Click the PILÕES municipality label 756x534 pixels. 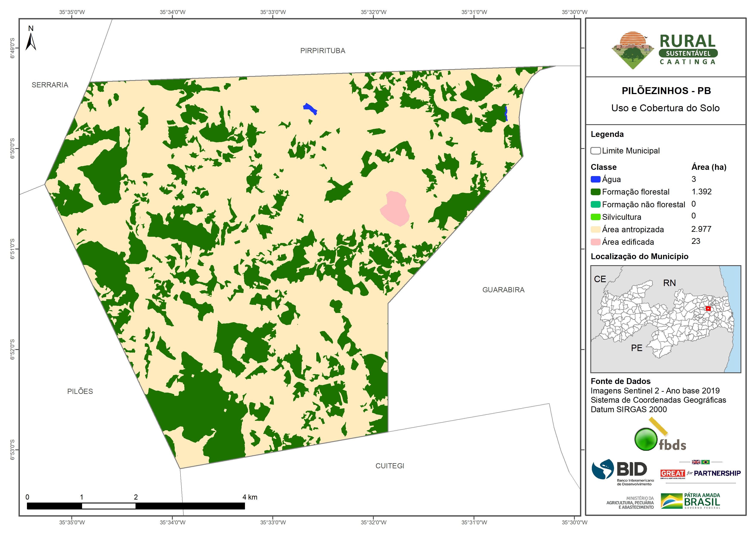pos(80,391)
